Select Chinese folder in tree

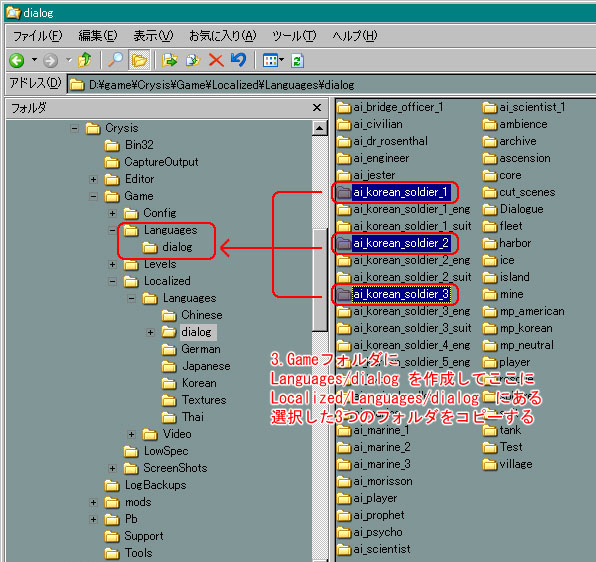(192, 315)
